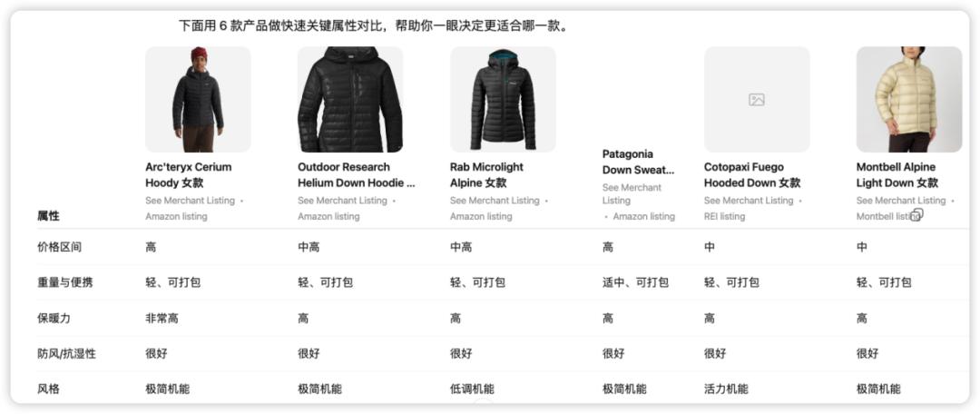Screen dimensions: 980x414
Task: Click the copy icon near Montbell listing
Action: (x=916, y=215)
